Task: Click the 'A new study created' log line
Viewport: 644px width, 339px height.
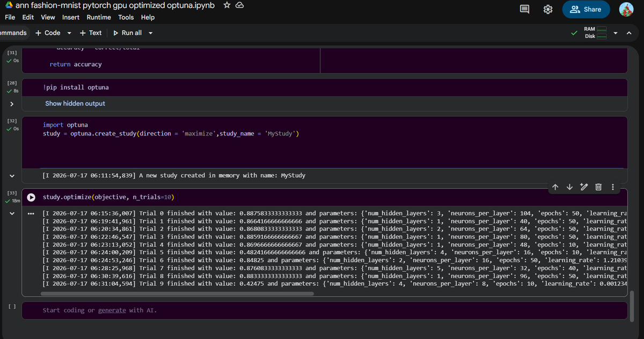Action: coord(174,176)
